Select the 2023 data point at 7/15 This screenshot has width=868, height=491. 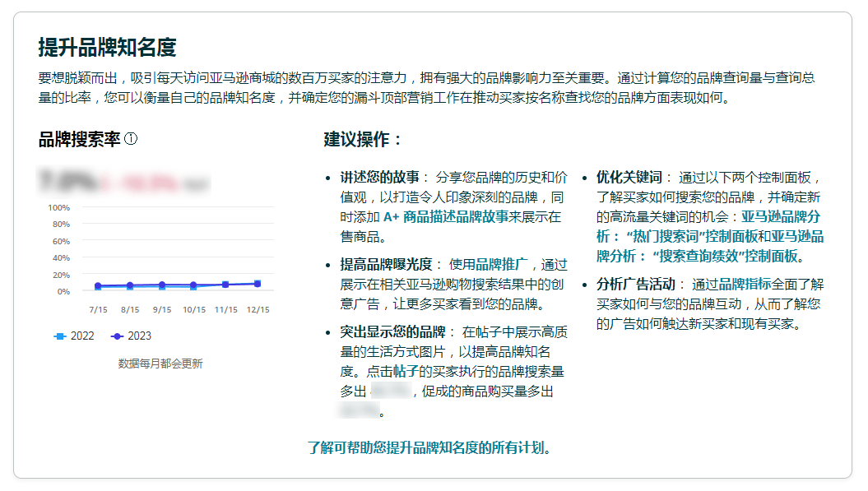pyautogui.click(x=98, y=285)
